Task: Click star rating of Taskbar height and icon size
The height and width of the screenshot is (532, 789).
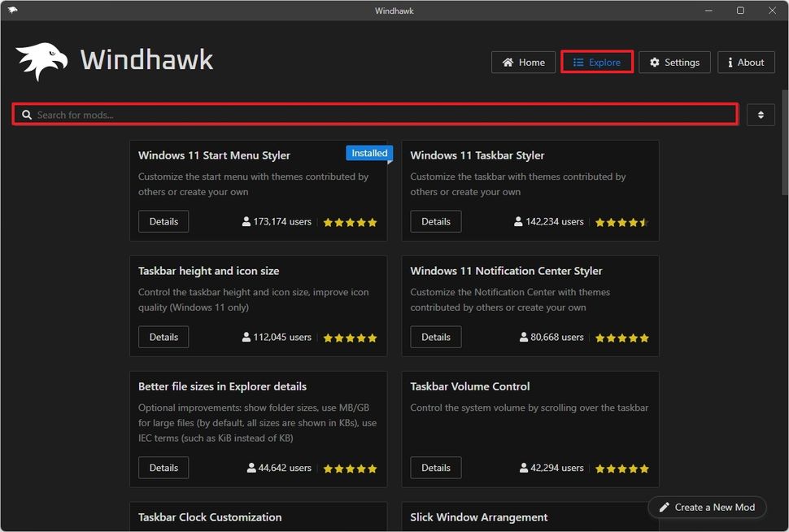Action: click(351, 338)
